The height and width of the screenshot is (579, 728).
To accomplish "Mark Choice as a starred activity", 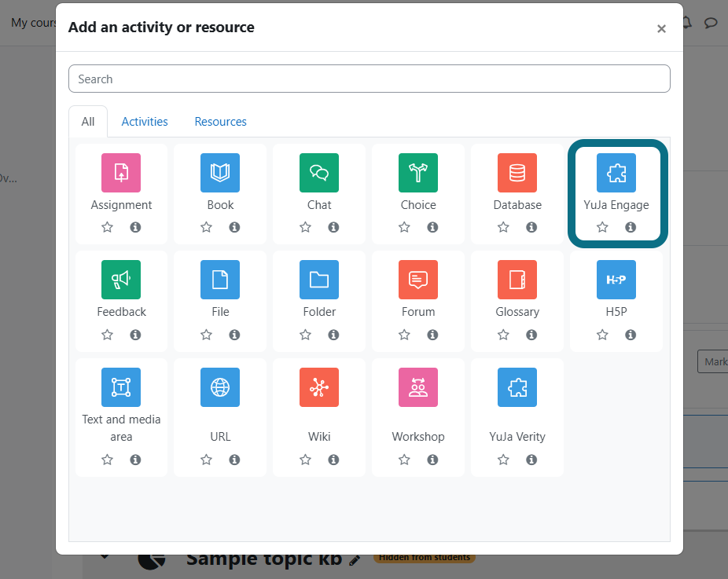I will [404, 227].
